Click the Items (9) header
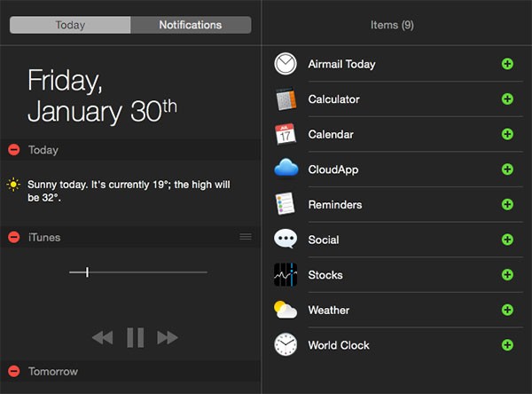 [392, 25]
